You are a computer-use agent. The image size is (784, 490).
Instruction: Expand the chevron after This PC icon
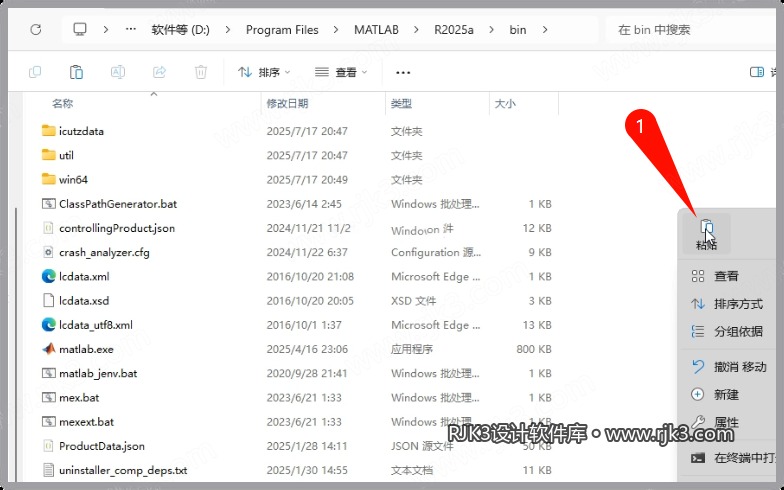106,30
